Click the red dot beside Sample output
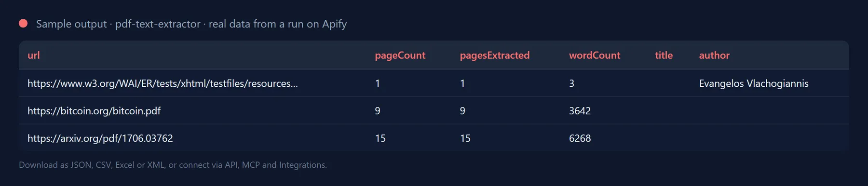This screenshot has height=186, width=868. (23, 24)
